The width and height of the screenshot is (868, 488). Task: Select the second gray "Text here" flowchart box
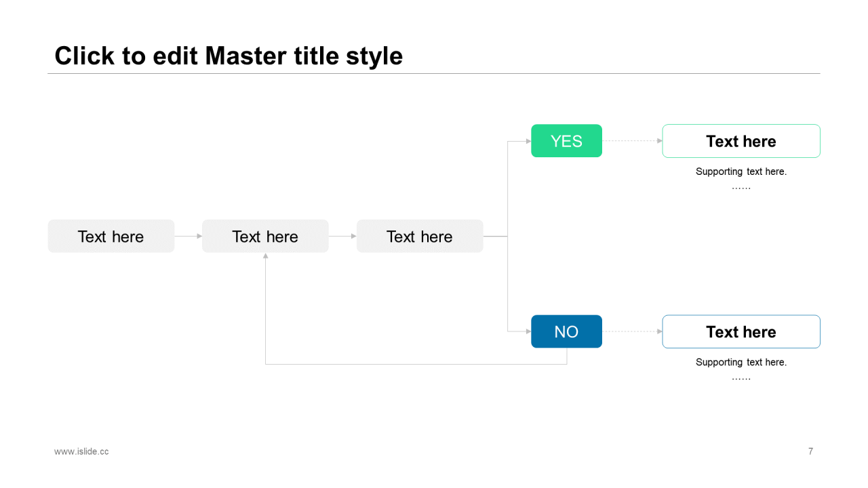[265, 237]
